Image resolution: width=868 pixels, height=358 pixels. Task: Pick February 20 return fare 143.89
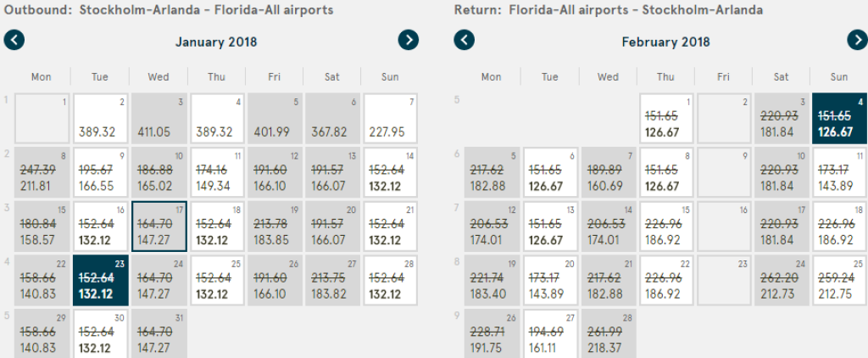(x=550, y=279)
